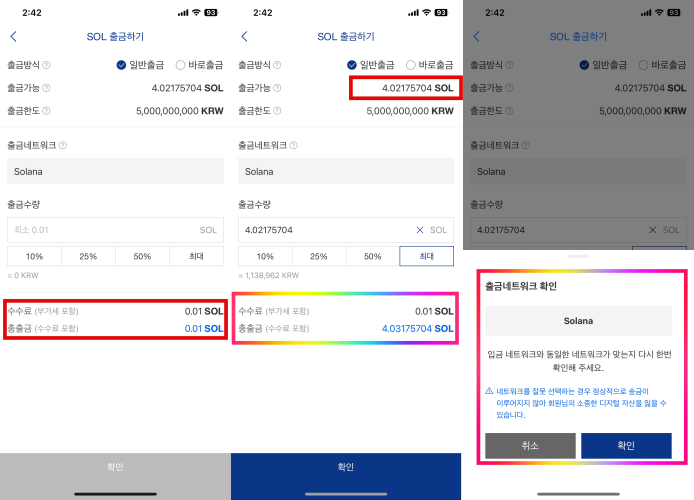The width and height of the screenshot is (694, 500).
Task: Open 출금방식 help icon on left screen
Action: click(x=46, y=65)
